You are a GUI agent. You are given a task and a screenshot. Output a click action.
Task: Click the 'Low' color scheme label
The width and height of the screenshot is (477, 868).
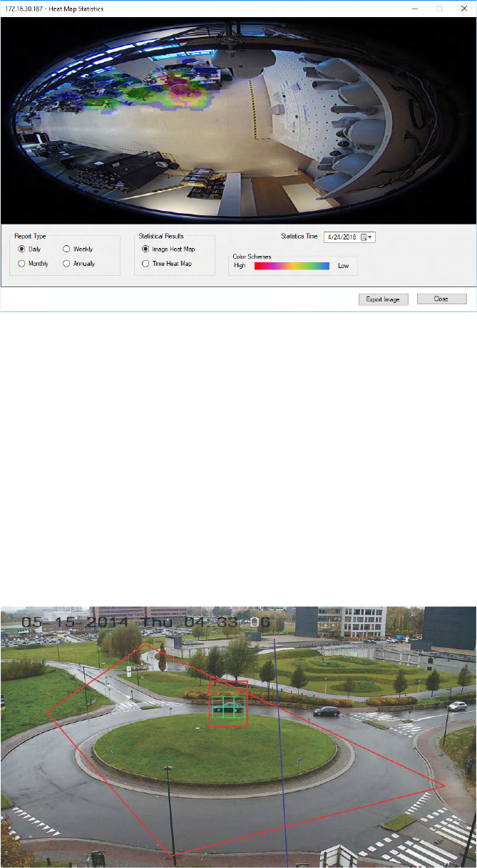click(344, 266)
